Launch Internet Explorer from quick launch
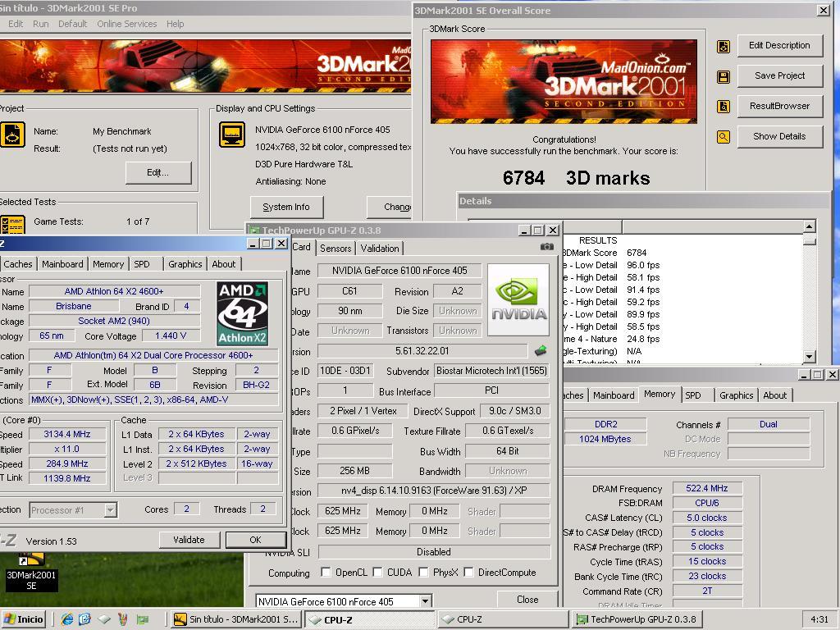The image size is (840, 630). pyautogui.click(x=67, y=619)
